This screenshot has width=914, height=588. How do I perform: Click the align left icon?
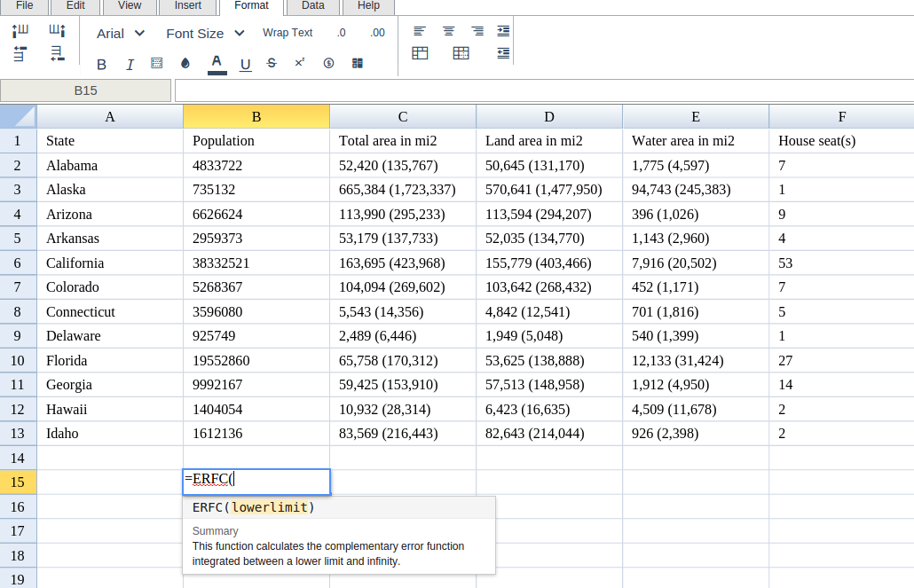[x=420, y=31]
